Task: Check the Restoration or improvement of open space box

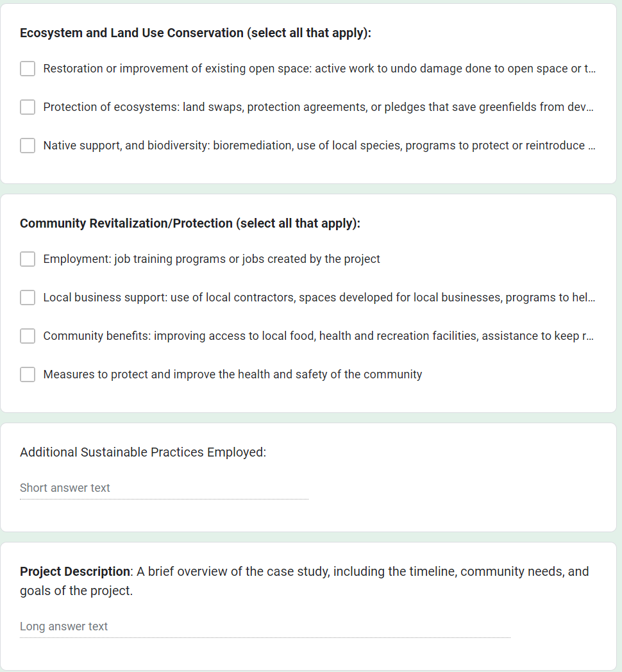Action: (28, 69)
